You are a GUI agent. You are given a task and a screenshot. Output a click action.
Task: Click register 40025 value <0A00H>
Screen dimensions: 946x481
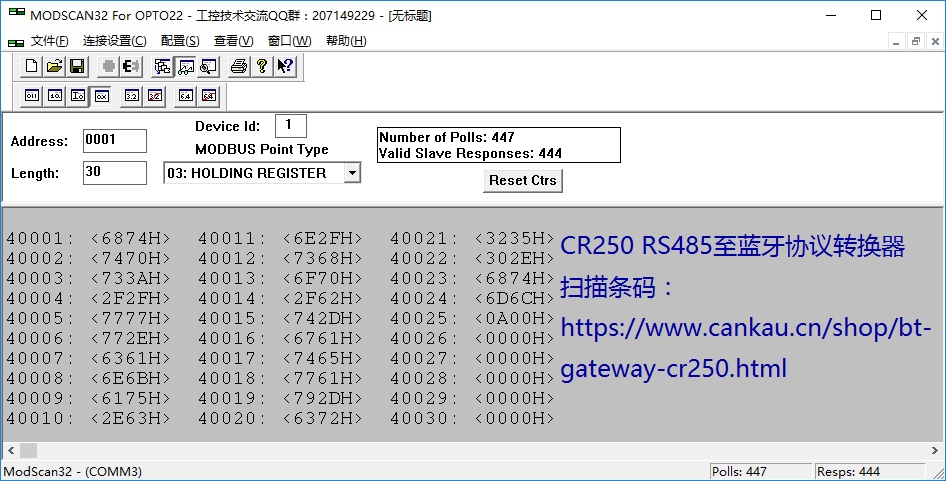pyautogui.click(x=514, y=318)
